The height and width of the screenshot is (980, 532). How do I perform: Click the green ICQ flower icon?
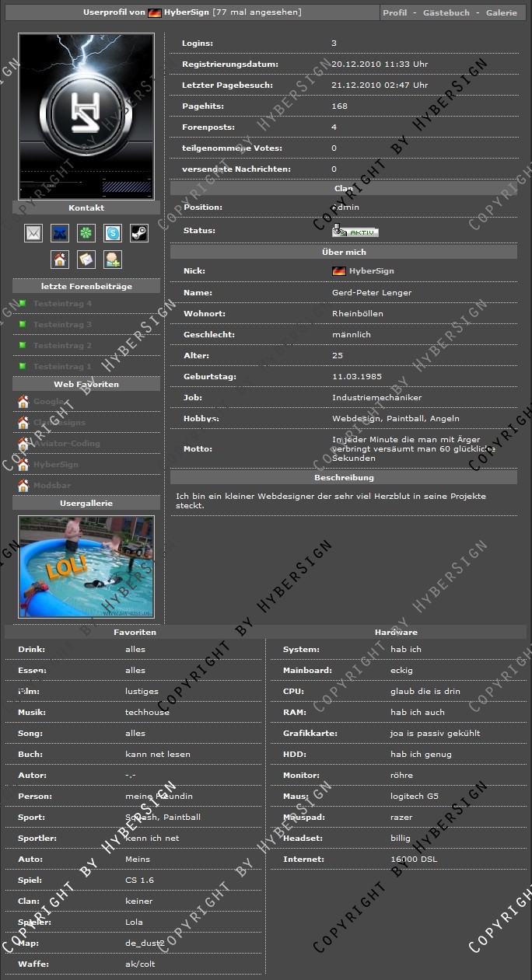[x=86, y=232]
